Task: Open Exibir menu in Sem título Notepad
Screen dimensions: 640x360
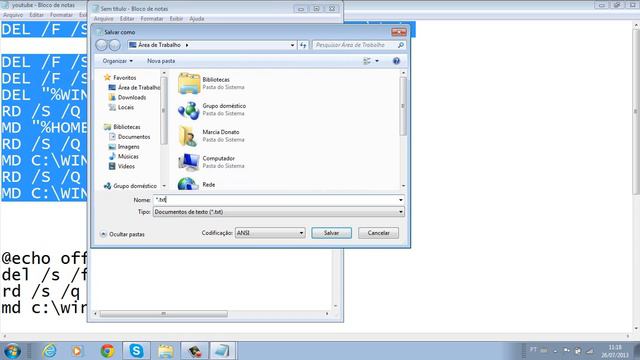Action: click(x=176, y=19)
